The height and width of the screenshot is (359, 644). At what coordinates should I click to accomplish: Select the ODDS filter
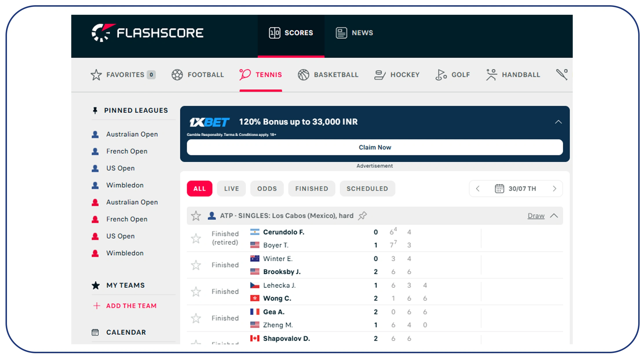pos(267,189)
